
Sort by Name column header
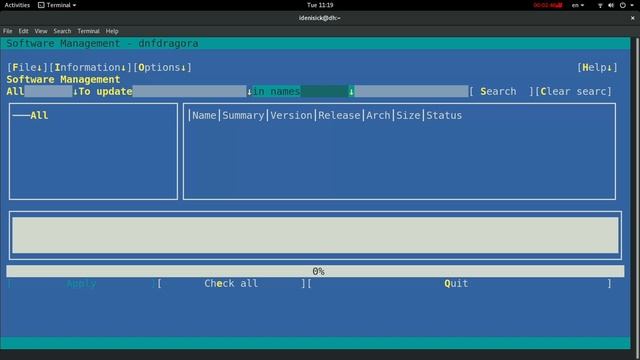204,116
